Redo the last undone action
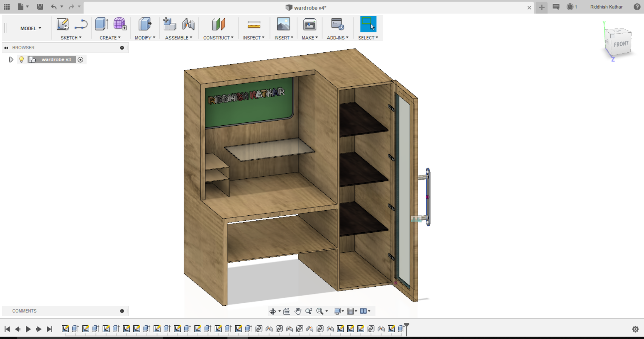This screenshot has height=339, width=644. [71, 7]
